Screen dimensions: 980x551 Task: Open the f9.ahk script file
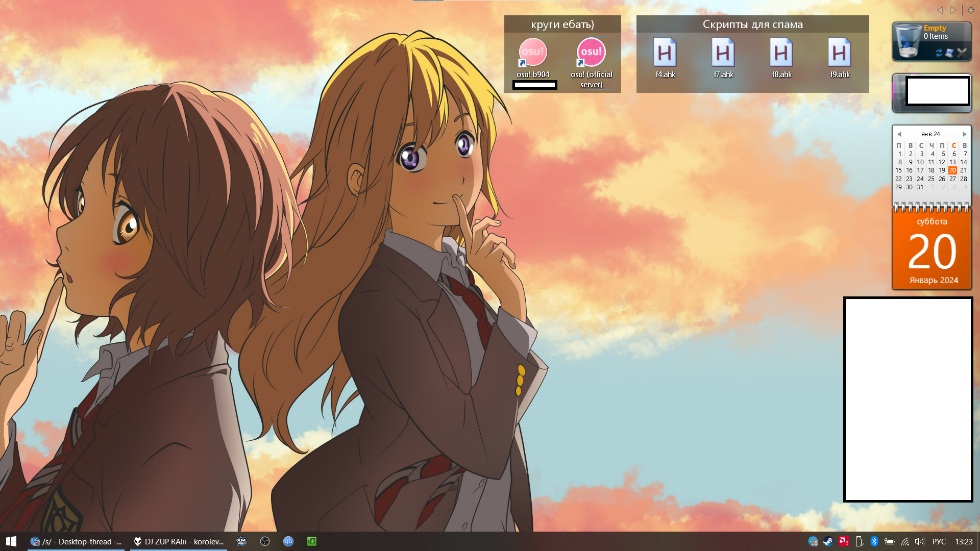(840, 53)
